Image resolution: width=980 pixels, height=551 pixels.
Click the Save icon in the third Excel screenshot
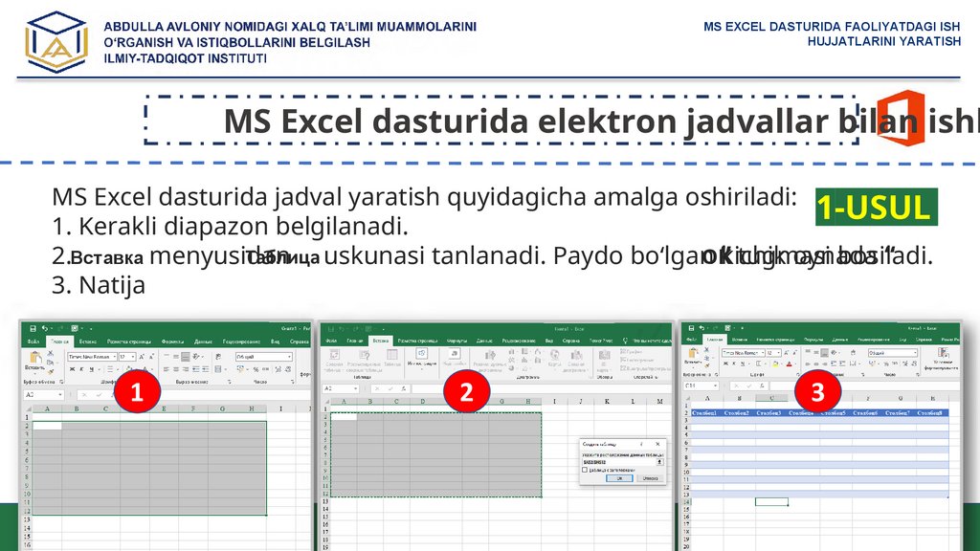click(691, 328)
